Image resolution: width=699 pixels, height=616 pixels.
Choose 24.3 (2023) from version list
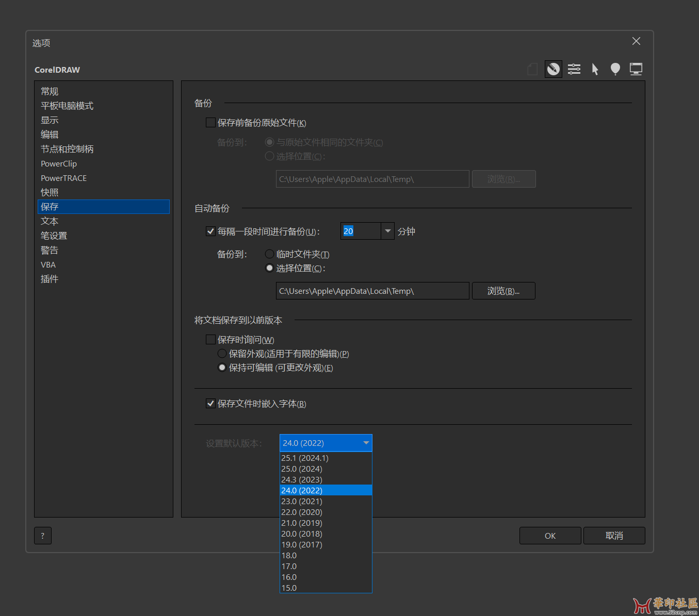(x=326, y=480)
